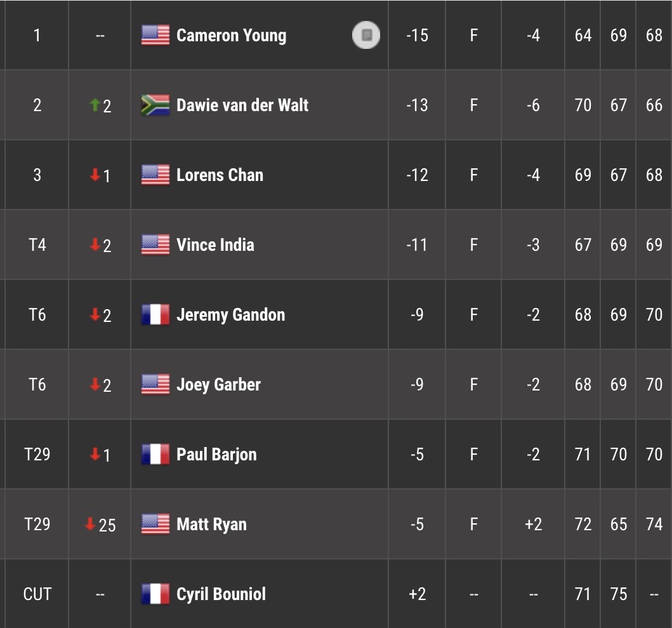Click the South African flag for Dawie van der Walt
Screen dimensions: 672x628
155,105
